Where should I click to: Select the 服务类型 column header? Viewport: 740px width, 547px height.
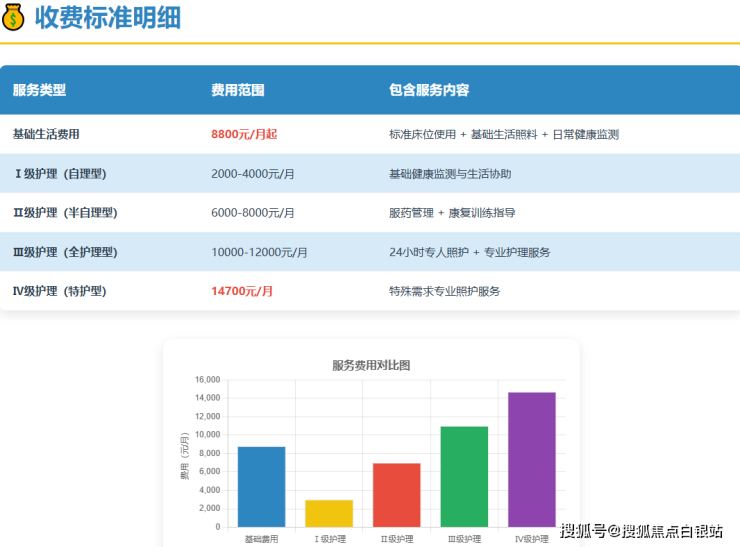39,90
